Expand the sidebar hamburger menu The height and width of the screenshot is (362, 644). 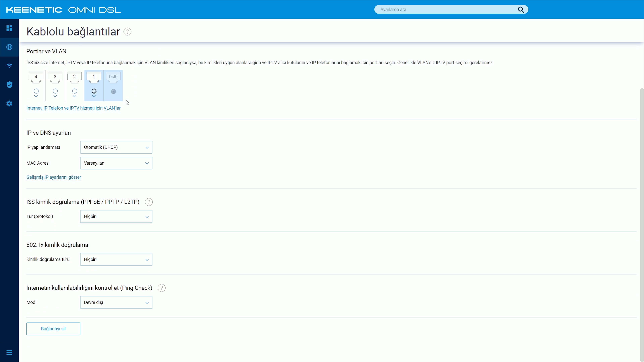click(9, 352)
